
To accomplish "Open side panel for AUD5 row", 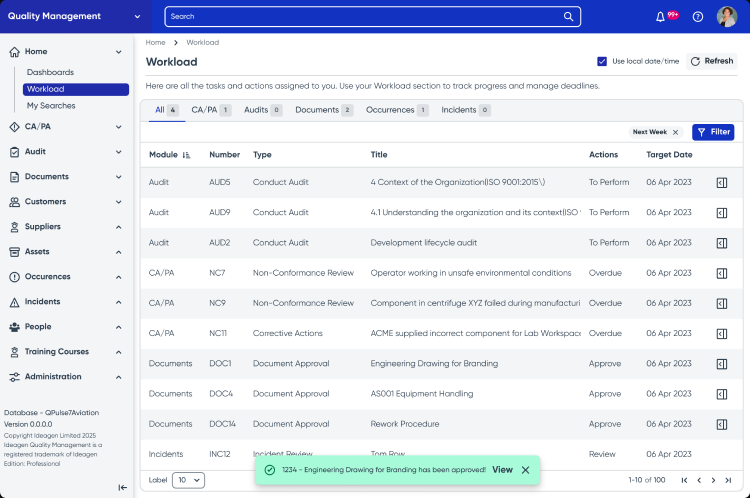I will tap(722, 182).
